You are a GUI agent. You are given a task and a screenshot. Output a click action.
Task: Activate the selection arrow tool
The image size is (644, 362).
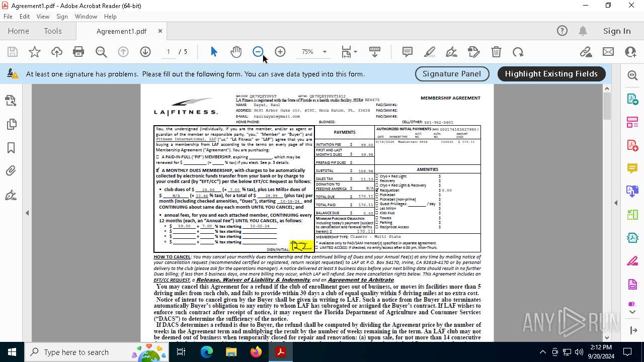214,52
